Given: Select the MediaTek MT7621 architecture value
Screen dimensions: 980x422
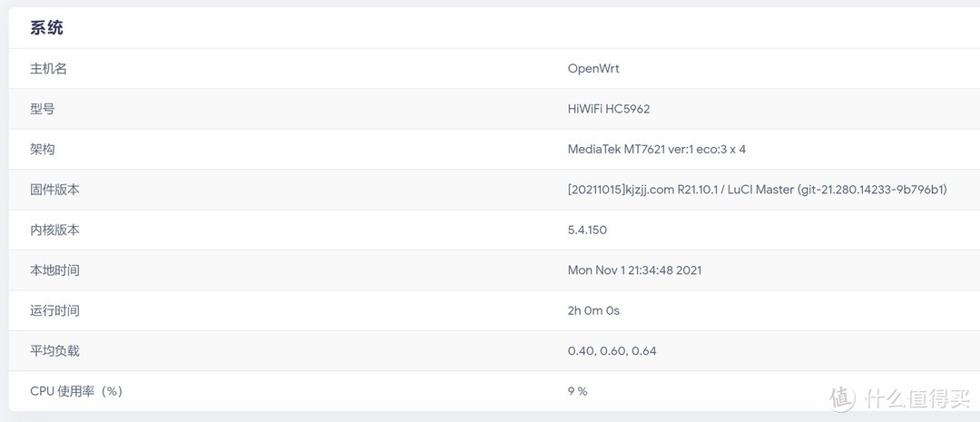Looking at the screenshot, I should [656, 149].
